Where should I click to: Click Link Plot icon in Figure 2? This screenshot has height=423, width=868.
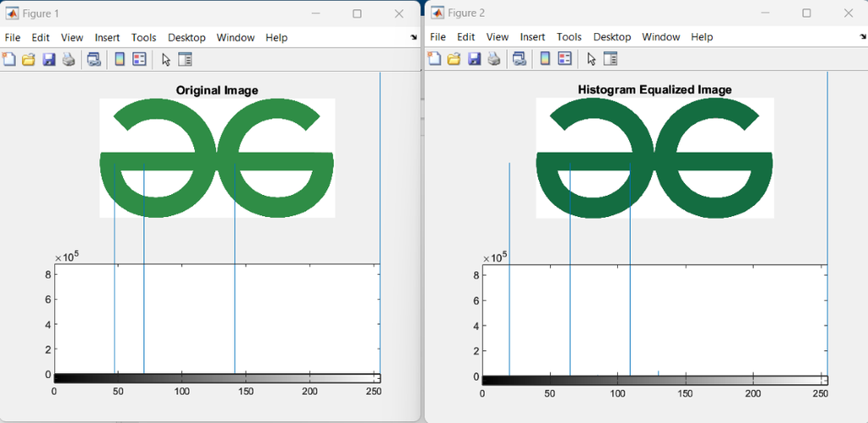[x=520, y=58]
